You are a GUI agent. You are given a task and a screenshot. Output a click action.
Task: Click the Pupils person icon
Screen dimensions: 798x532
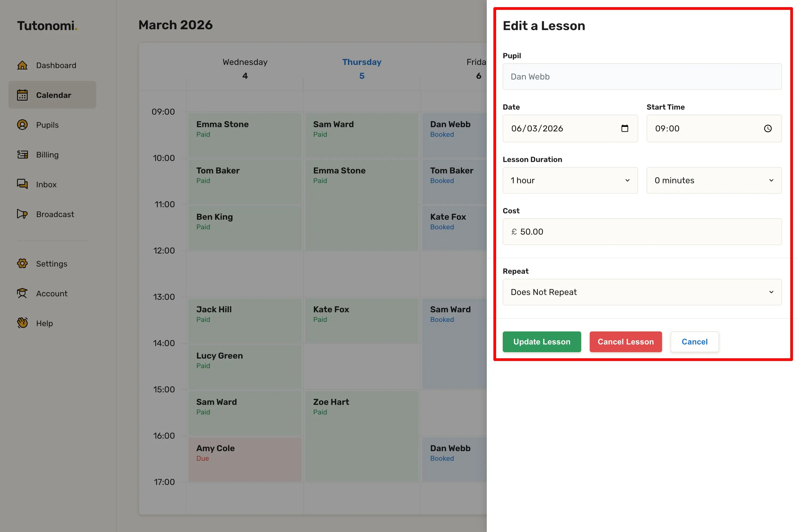tap(22, 125)
